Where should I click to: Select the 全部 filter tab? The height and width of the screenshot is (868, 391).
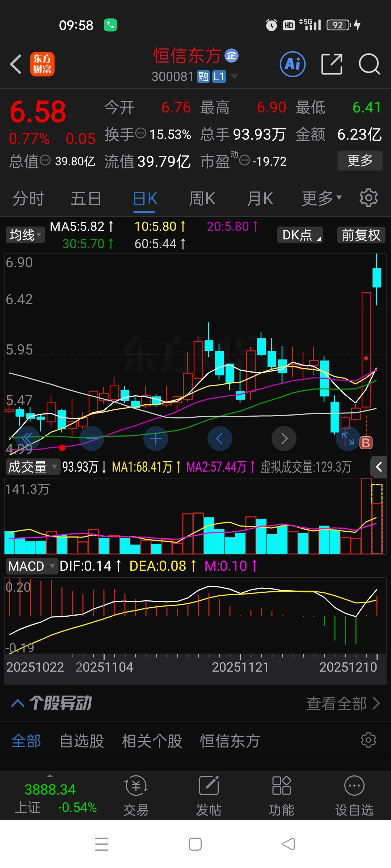[x=26, y=741]
